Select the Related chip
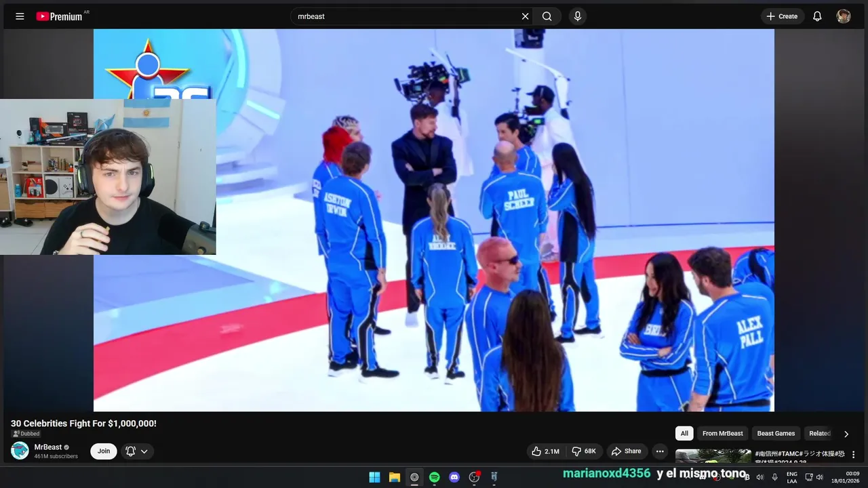 [819, 433]
